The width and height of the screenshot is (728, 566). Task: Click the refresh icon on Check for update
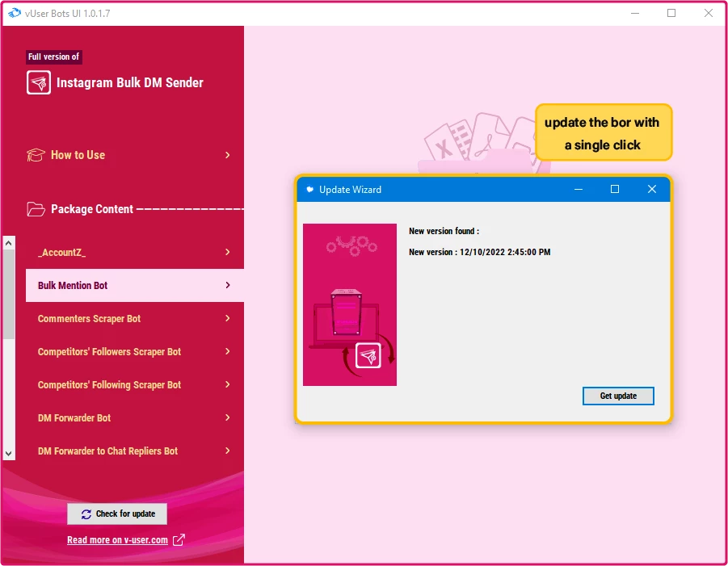click(x=86, y=514)
